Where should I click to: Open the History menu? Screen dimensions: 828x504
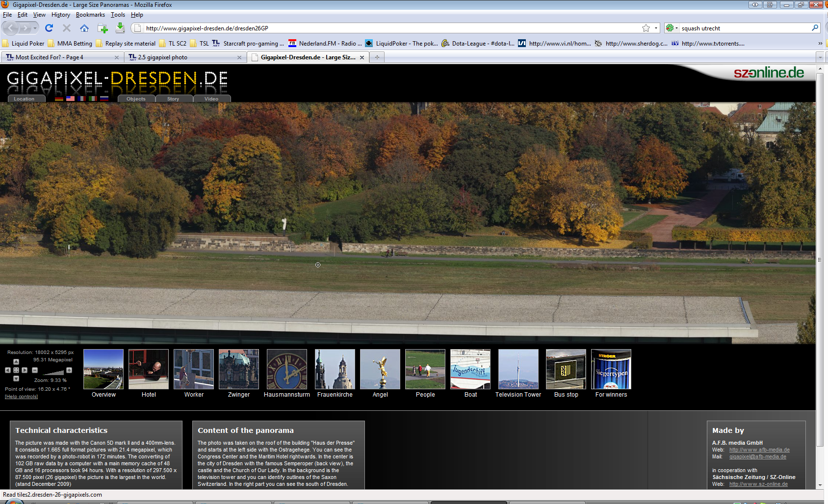pyautogui.click(x=61, y=15)
